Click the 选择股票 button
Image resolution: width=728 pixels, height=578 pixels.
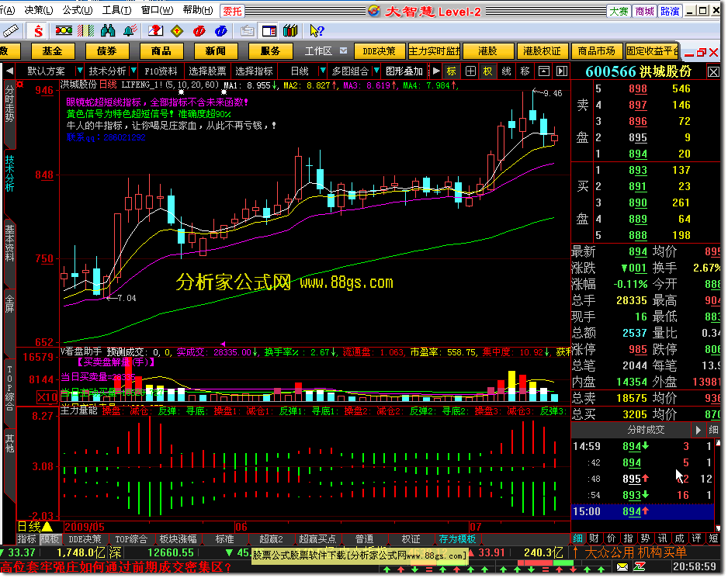pyautogui.click(x=207, y=71)
